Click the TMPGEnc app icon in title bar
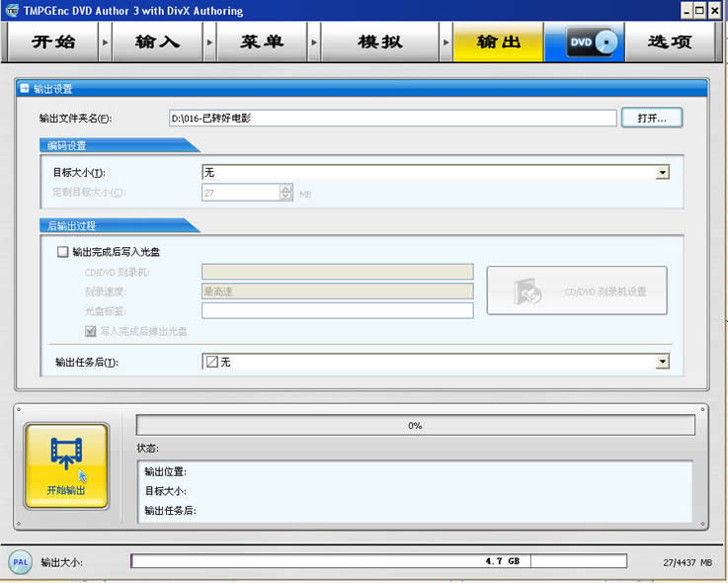Viewport: 728px width, 583px height. [12, 10]
